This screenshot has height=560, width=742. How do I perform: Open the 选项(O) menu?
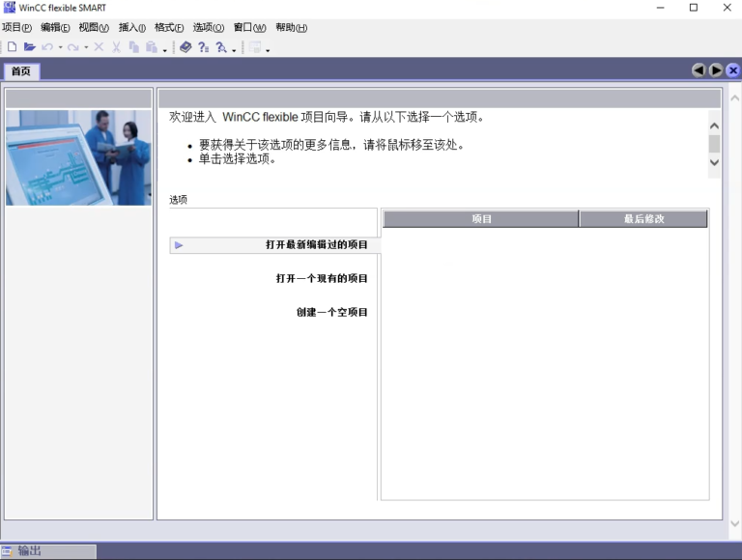click(208, 28)
